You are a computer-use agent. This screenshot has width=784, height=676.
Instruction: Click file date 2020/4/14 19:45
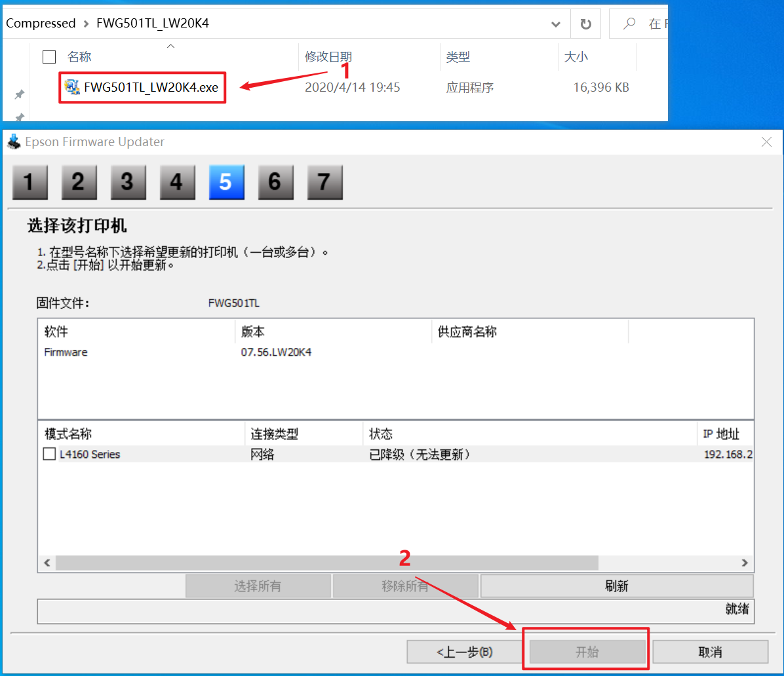point(353,87)
